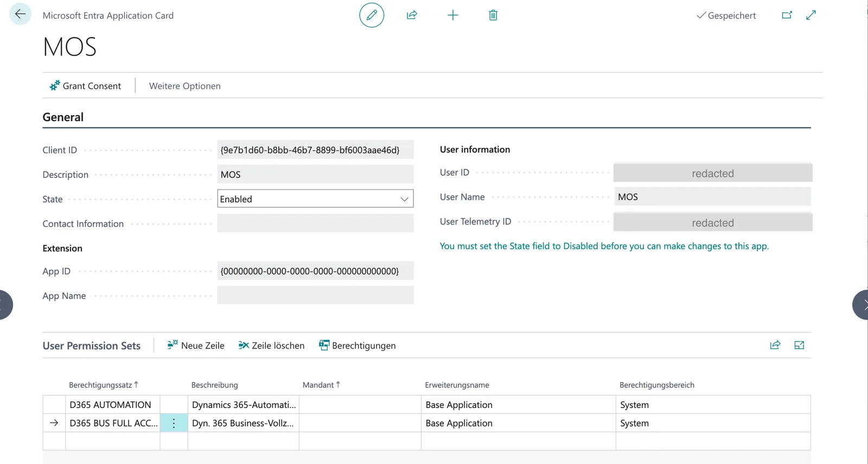868x464 pixels.
Task: Click the Gespeichert saved indicator
Action: tap(726, 15)
